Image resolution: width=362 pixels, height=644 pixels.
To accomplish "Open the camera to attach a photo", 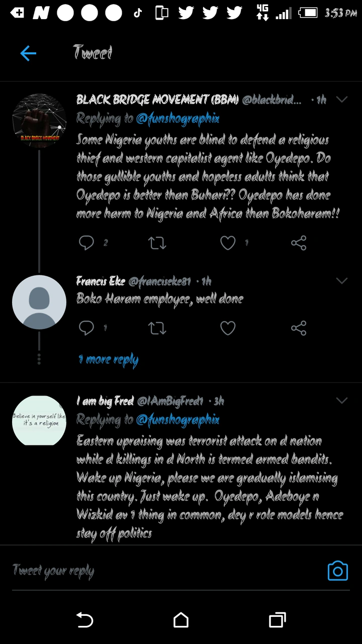I will (337, 571).
